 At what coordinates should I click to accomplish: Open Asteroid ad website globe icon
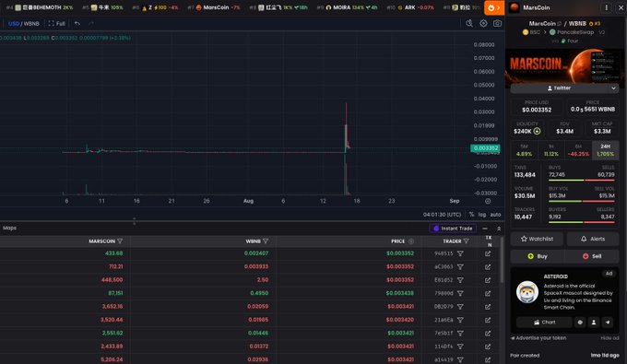point(580,322)
